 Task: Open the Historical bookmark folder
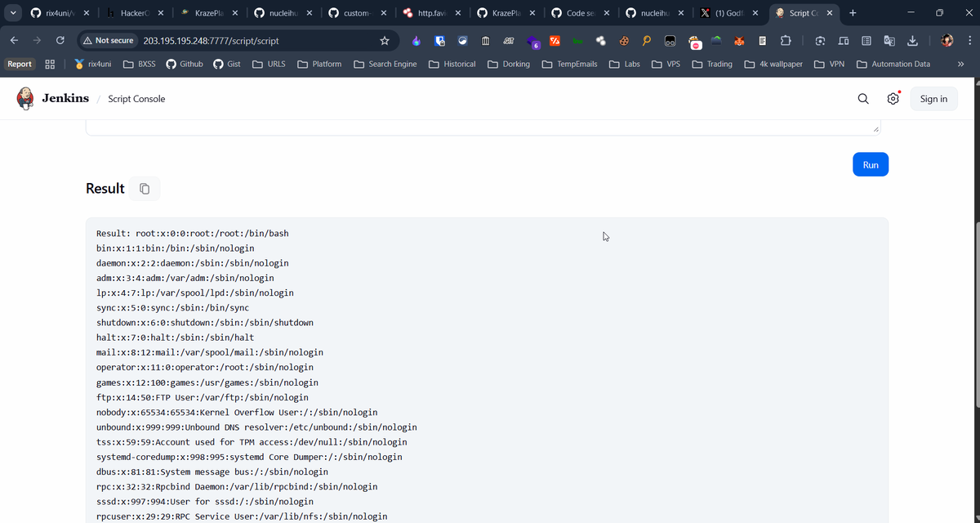click(x=452, y=64)
